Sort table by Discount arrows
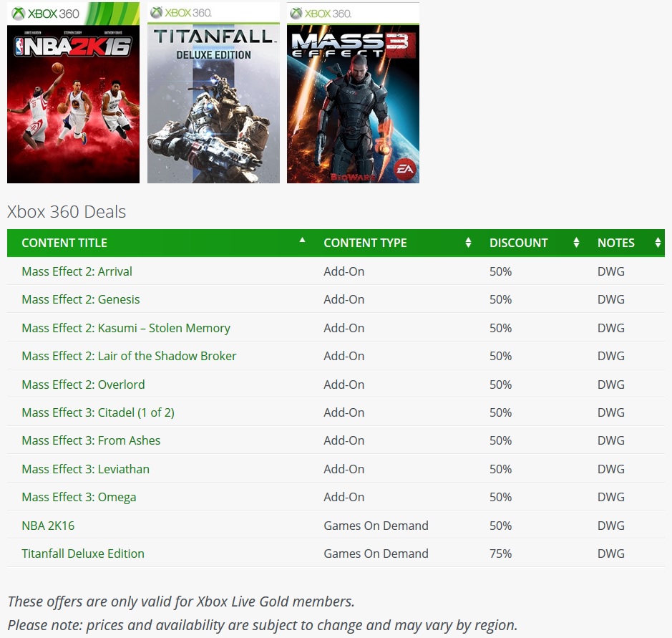672x638 pixels. 576,243
